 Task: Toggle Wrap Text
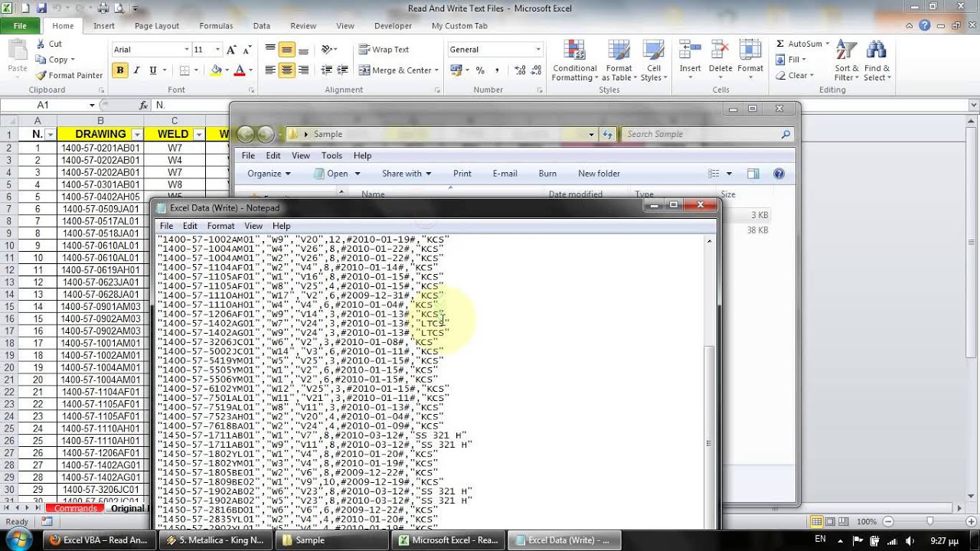coord(384,50)
